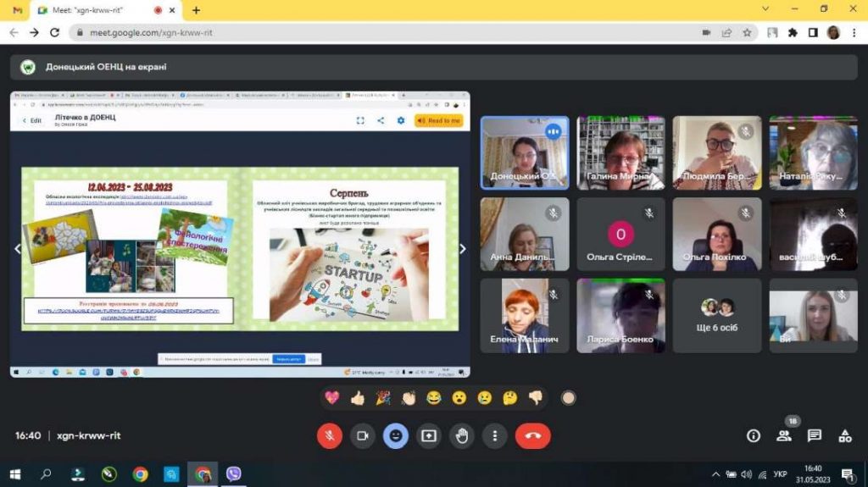The height and width of the screenshot is (487, 868).
Task: Raise your hand in the meeting
Action: point(462,436)
